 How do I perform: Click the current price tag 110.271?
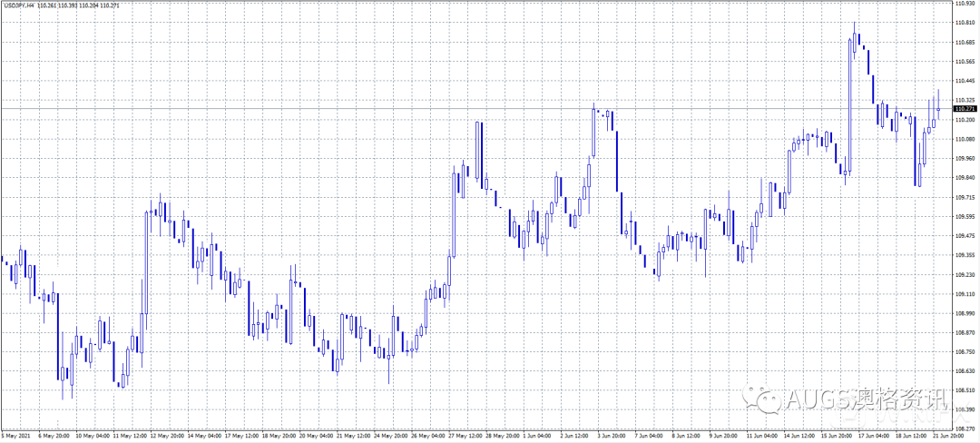click(965, 109)
